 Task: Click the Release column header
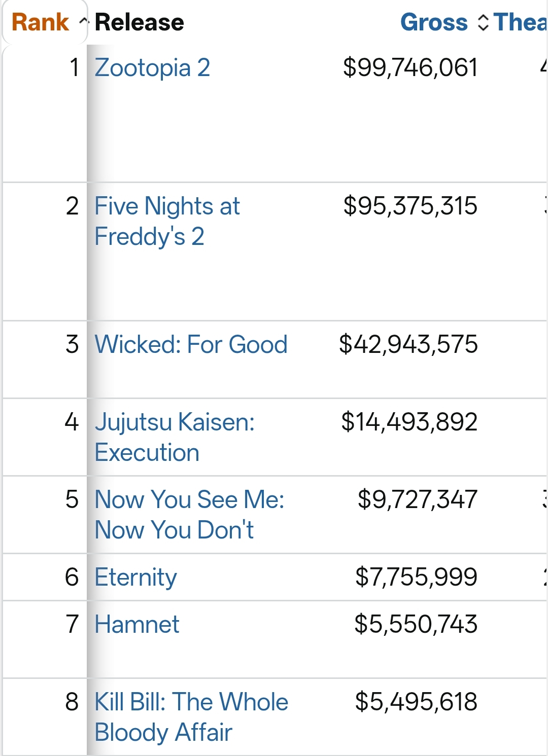click(140, 22)
